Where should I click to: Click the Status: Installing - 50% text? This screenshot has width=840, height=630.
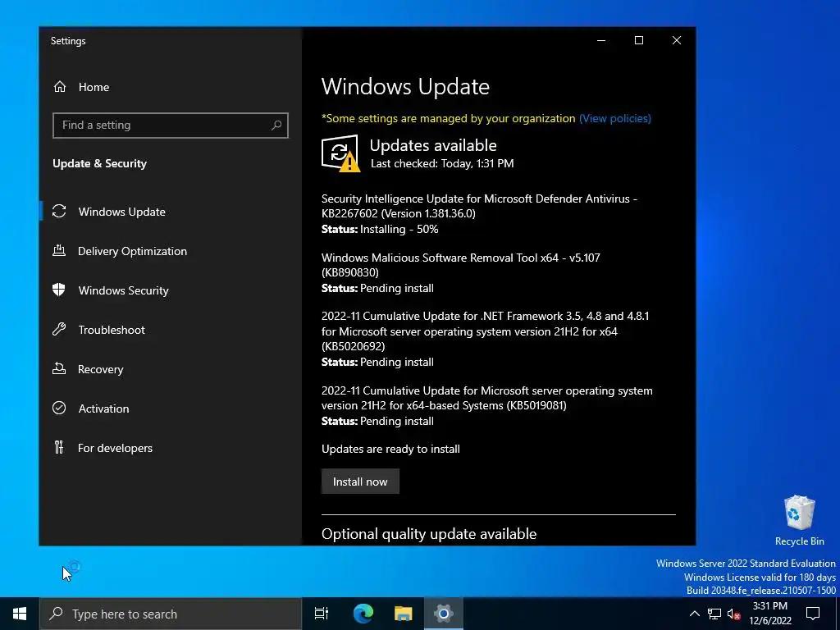click(x=380, y=230)
